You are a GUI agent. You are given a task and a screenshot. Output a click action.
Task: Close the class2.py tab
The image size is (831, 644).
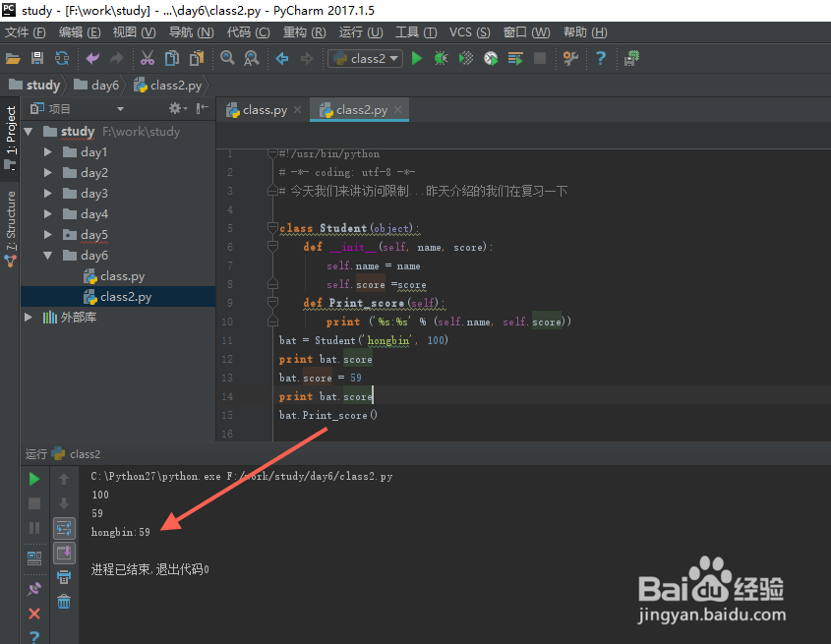click(398, 110)
